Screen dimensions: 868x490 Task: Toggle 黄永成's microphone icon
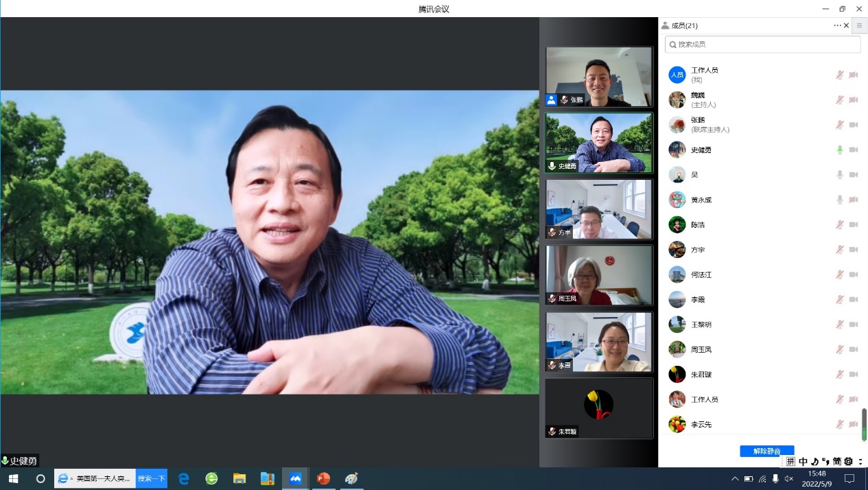[x=839, y=200]
